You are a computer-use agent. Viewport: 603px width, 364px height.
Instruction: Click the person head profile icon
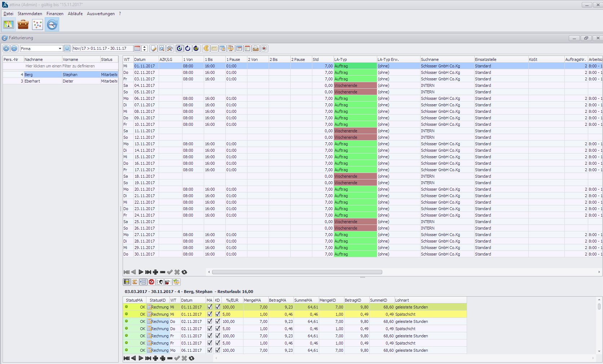pos(160,282)
